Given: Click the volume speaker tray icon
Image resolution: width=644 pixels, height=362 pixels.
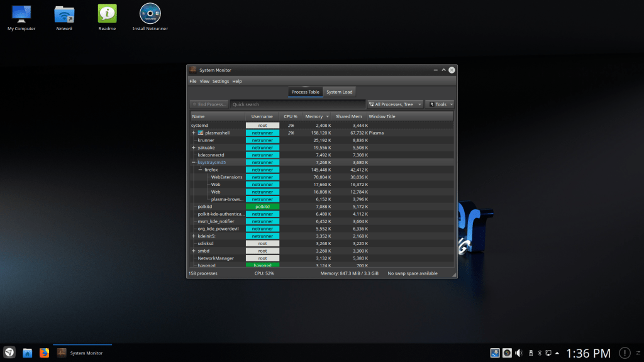Looking at the screenshot, I should [519, 353].
